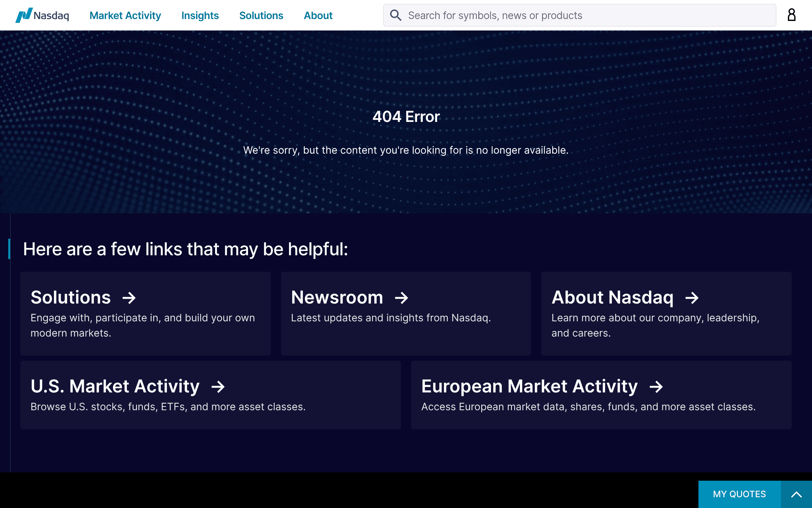Click 'Here are a few links' heading
Image resolution: width=812 pixels, height=508 pixels.
pyautogui.click(x=186, y=249)
